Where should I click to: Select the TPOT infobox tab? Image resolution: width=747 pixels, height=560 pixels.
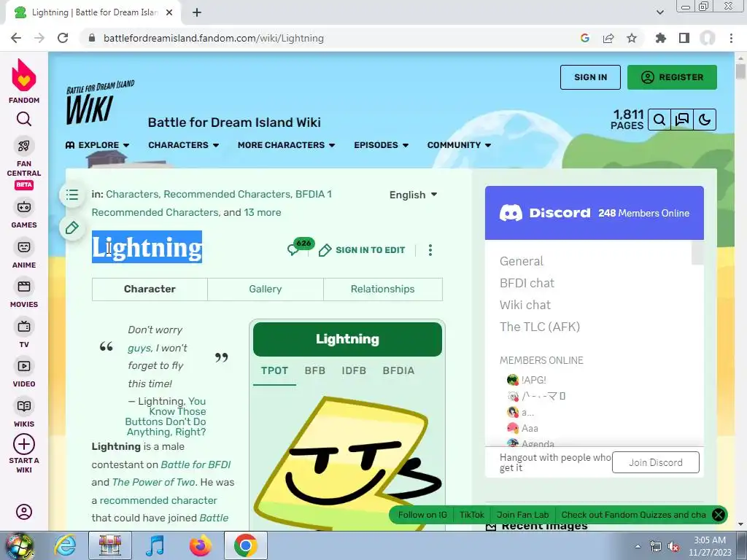tap(274, 370)
